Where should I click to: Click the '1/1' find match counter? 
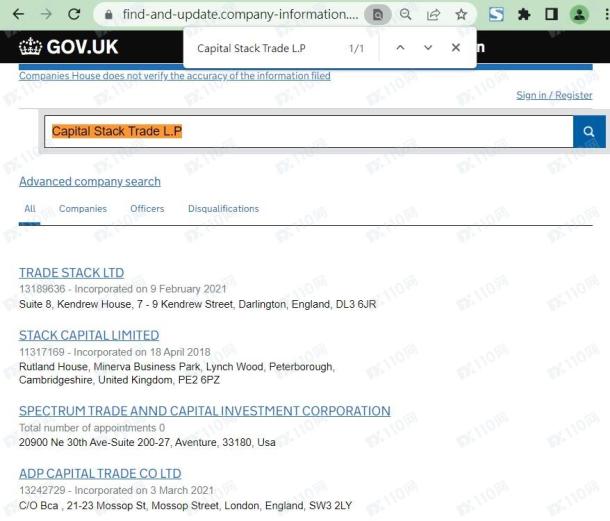pyautogui.click(x=356, y=48)
